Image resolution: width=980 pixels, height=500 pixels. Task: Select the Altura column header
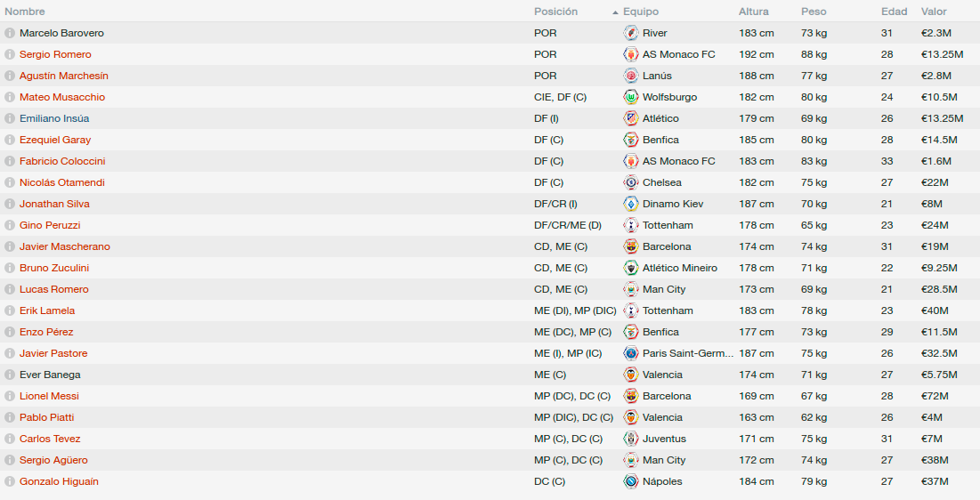pyautogui.click(x=753, y=12)
